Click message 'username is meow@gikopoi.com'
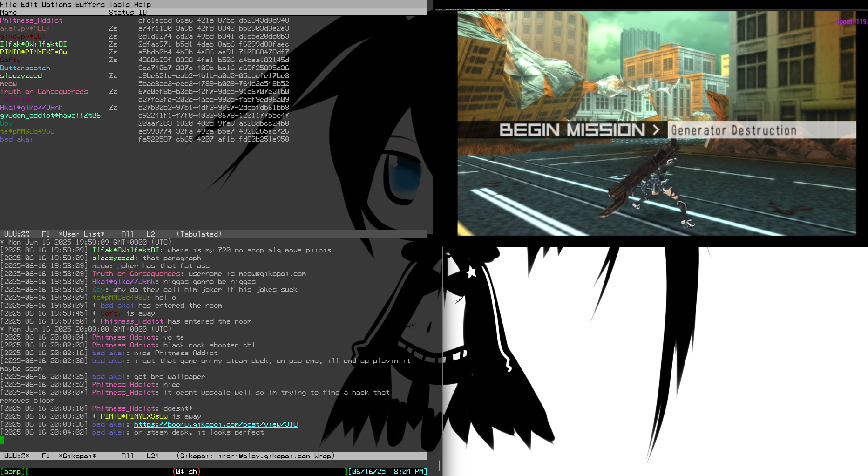Image resolution: width=868 pixels, height=476 pixels. point(247,274)
